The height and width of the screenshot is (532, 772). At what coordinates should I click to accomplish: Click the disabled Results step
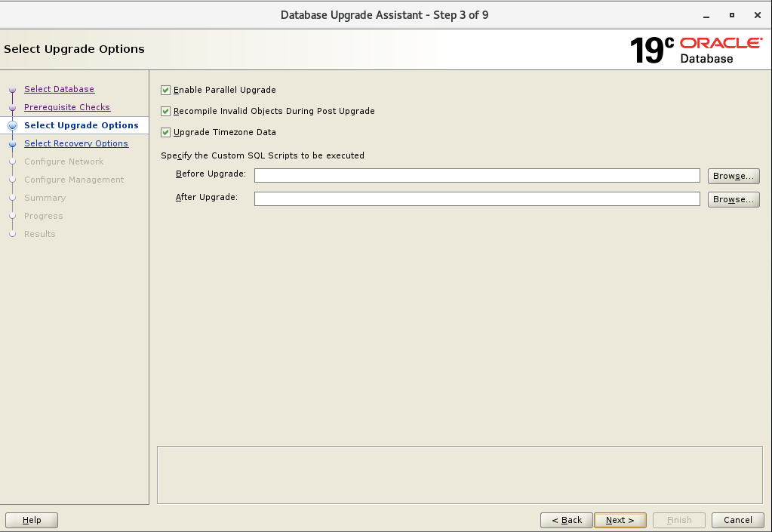click(x=40, y=234)
